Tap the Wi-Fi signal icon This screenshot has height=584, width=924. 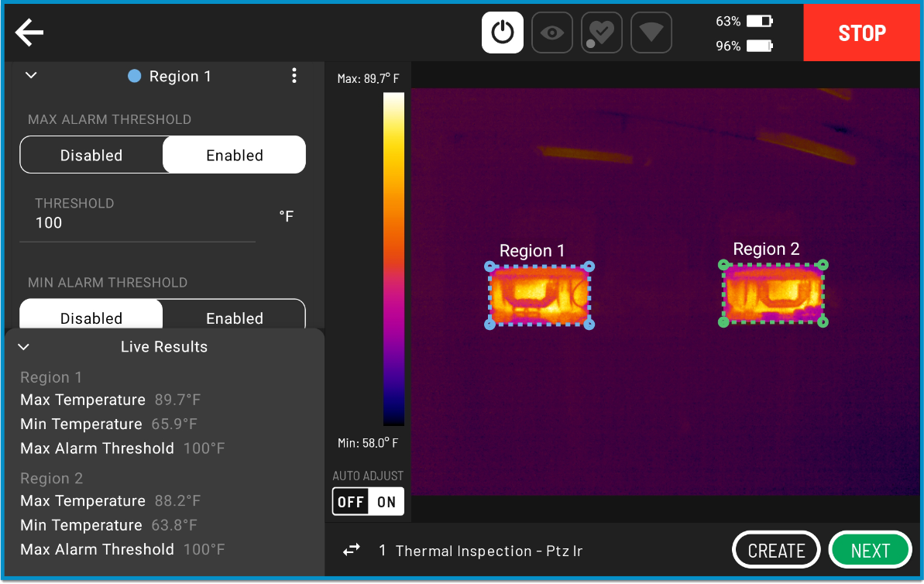[x=651, y=33]
